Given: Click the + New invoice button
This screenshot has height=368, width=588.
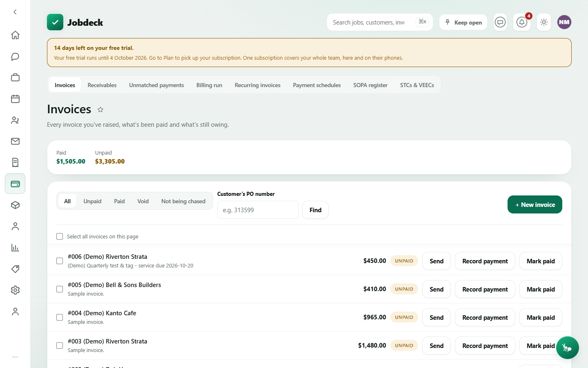Looking at the screenshot, I should point(535,204).
